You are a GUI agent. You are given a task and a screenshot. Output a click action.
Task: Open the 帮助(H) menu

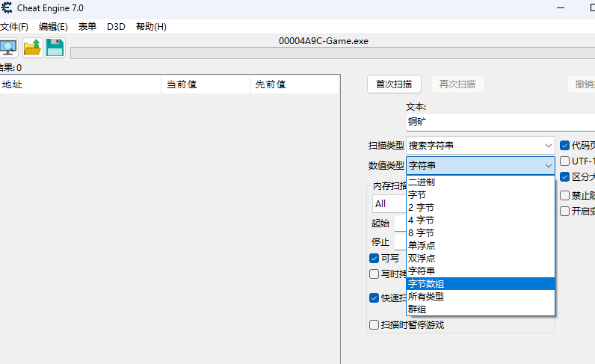[x=151, y=27]
